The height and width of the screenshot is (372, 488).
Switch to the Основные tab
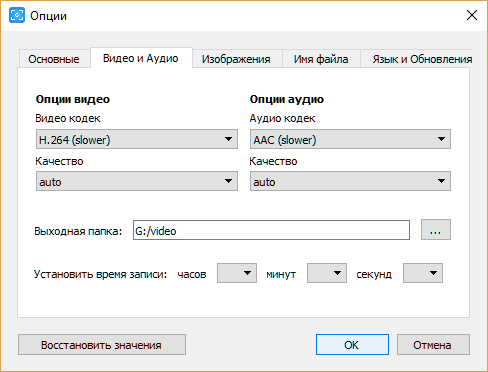[54, 59]
